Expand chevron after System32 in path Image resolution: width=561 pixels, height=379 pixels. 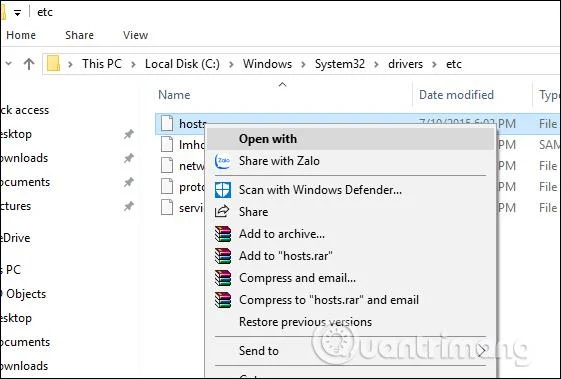tap(376, 64)
